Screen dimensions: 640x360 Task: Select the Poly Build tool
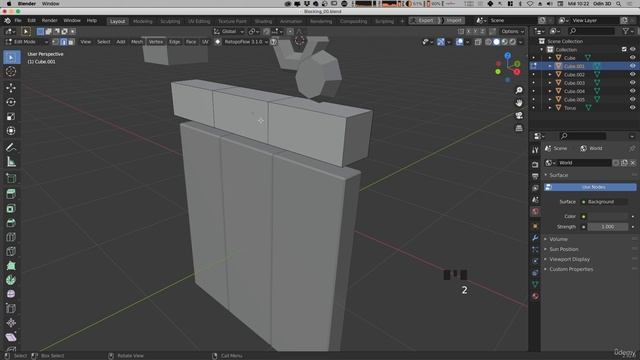tap(11, 266)
